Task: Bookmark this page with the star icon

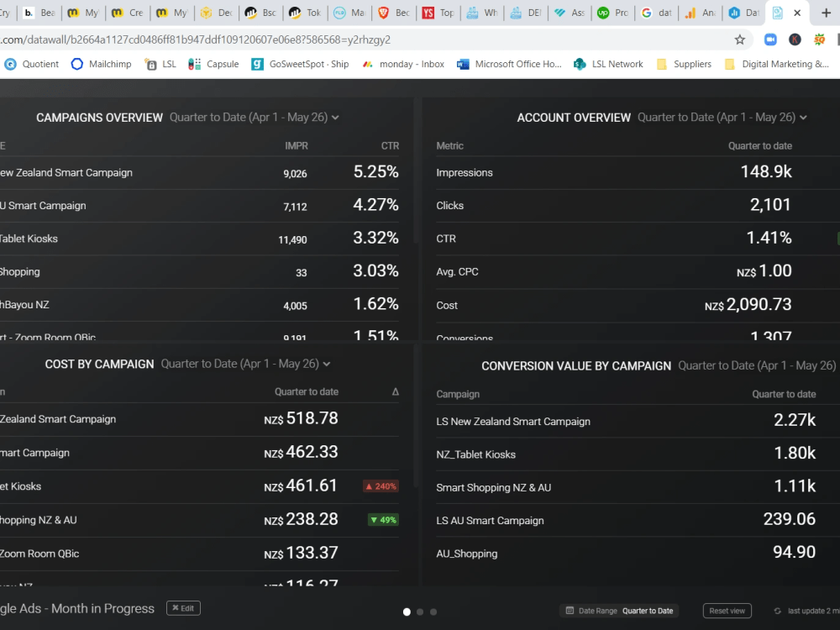Action: [x=740, y=39]
